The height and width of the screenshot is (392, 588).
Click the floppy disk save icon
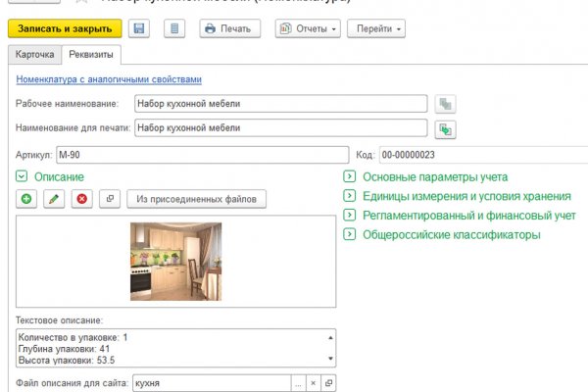point(140,29)
